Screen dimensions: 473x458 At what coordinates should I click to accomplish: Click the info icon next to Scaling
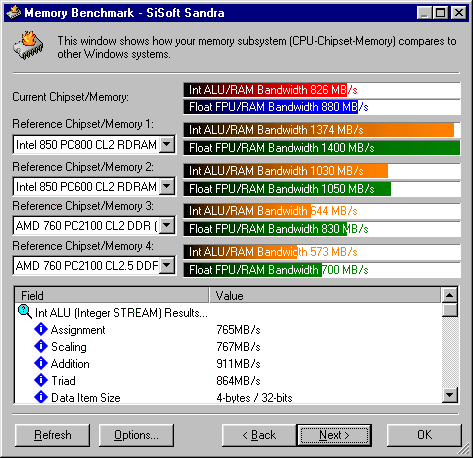(x=41, y=346)
